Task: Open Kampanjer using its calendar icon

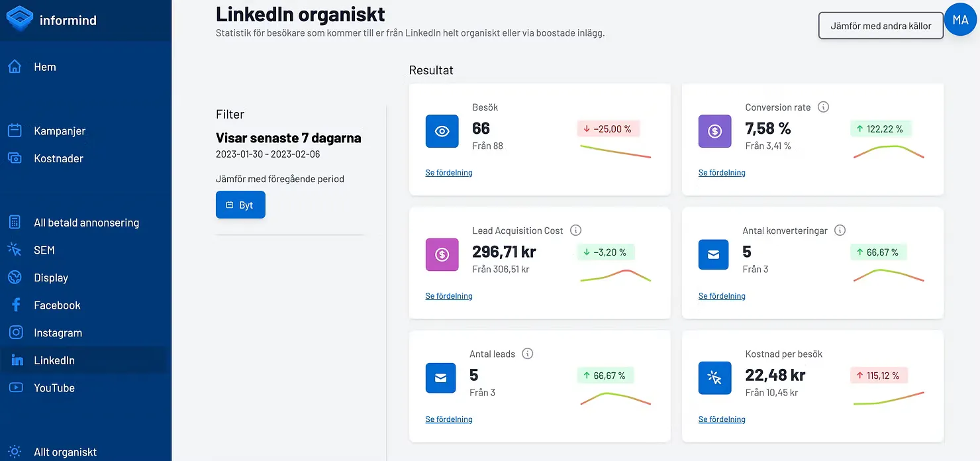Action: click(x=15, y=130)
